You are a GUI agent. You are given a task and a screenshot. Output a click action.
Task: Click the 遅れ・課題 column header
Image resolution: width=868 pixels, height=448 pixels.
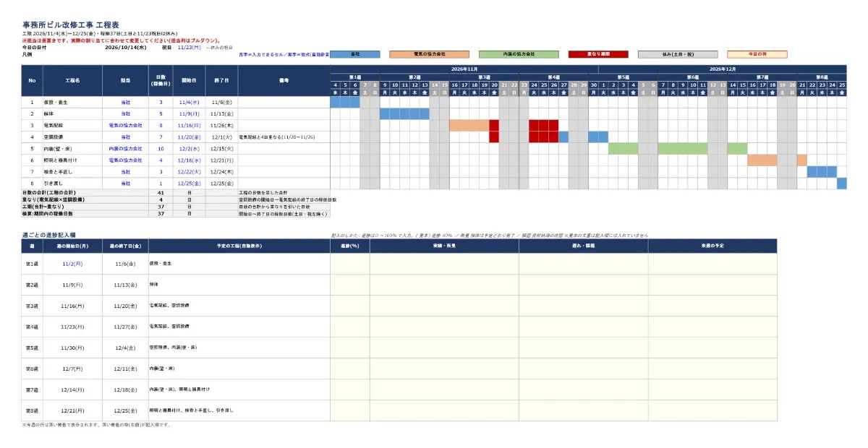[583, 246]
